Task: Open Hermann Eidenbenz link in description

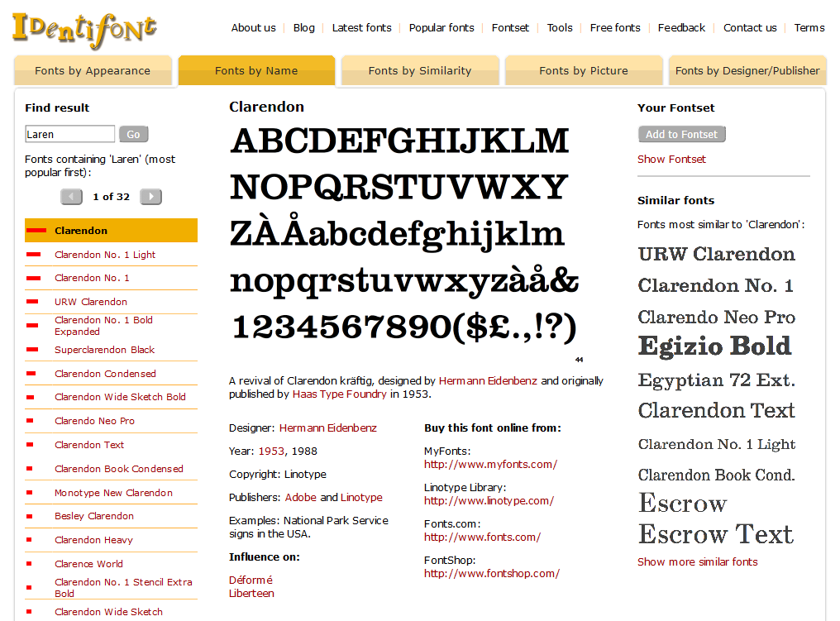Action: tap(488, 380)
